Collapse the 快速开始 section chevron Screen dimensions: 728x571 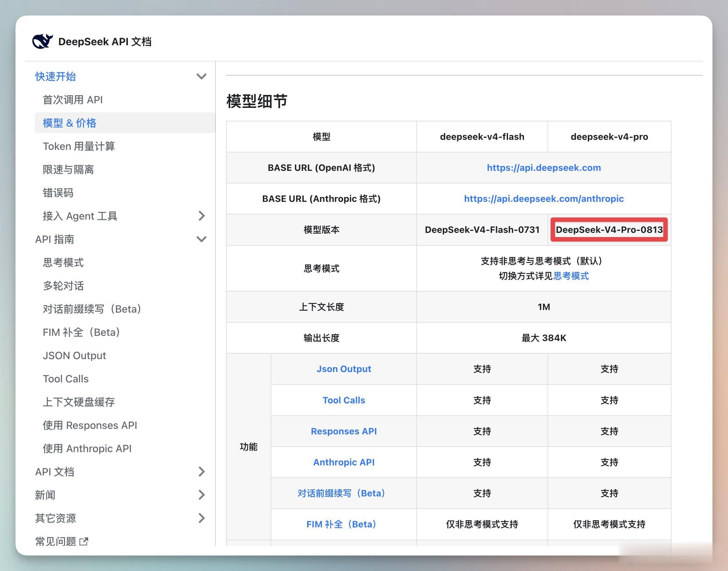click(x=201, y=77)
